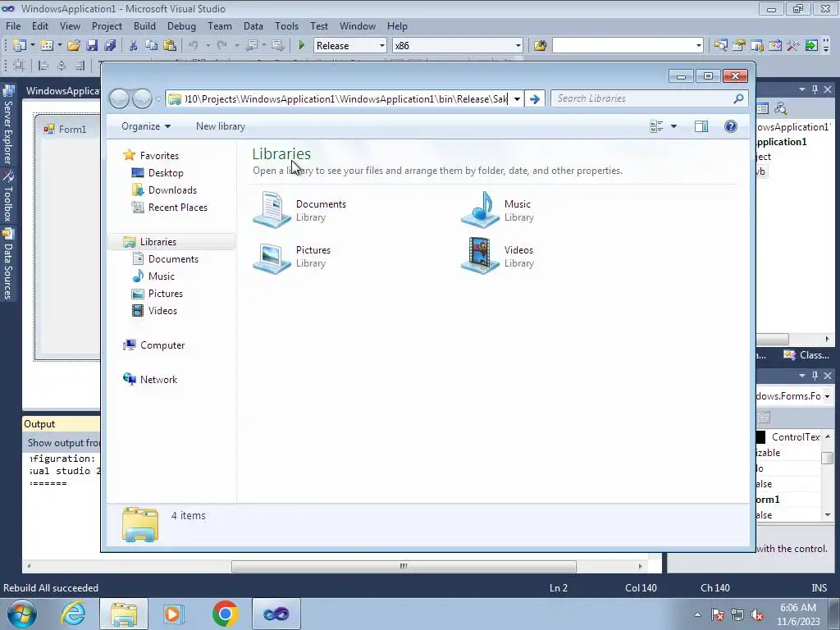Open the Release configuration dropdown

(x=382, y=46)
